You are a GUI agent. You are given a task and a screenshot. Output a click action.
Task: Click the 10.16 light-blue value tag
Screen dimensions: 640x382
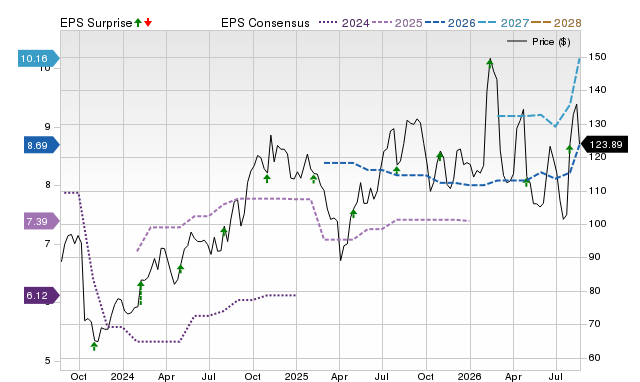39,58
